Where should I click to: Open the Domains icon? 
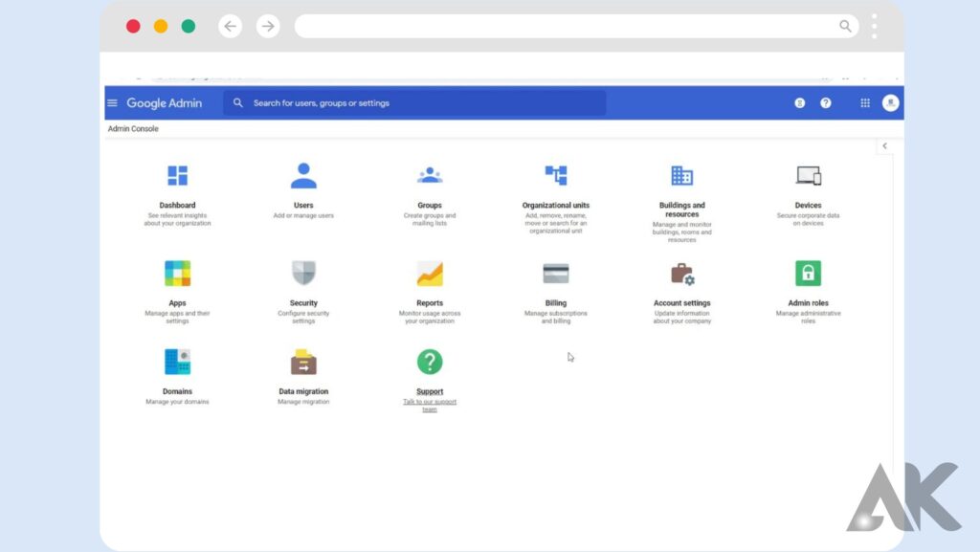pos(177,362)
